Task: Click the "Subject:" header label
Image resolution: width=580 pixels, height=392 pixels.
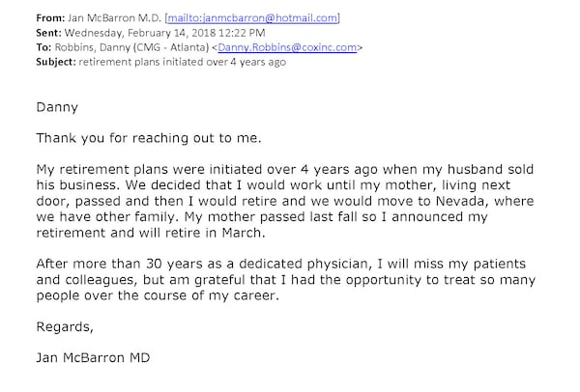Action: point(26,61)
